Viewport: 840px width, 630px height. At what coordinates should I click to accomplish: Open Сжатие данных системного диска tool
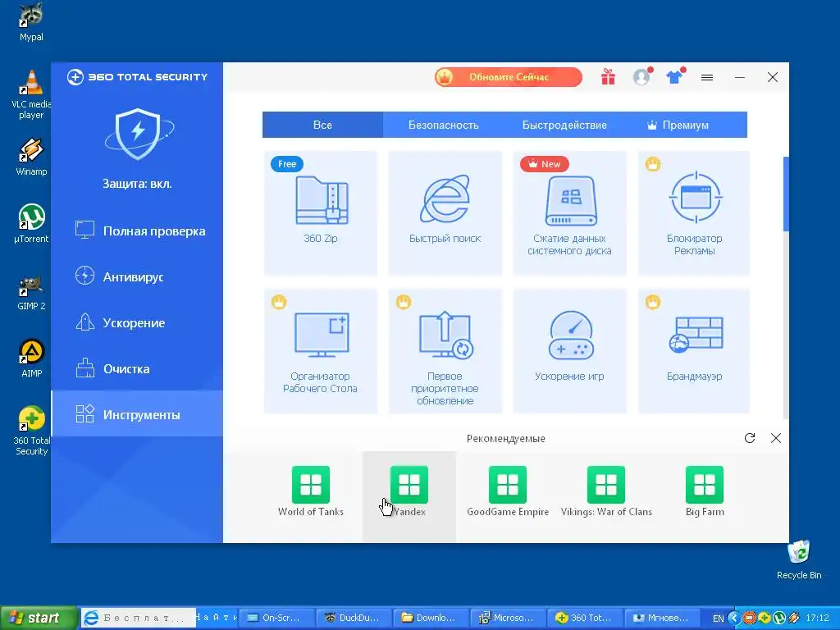click(x=569, y=212)
